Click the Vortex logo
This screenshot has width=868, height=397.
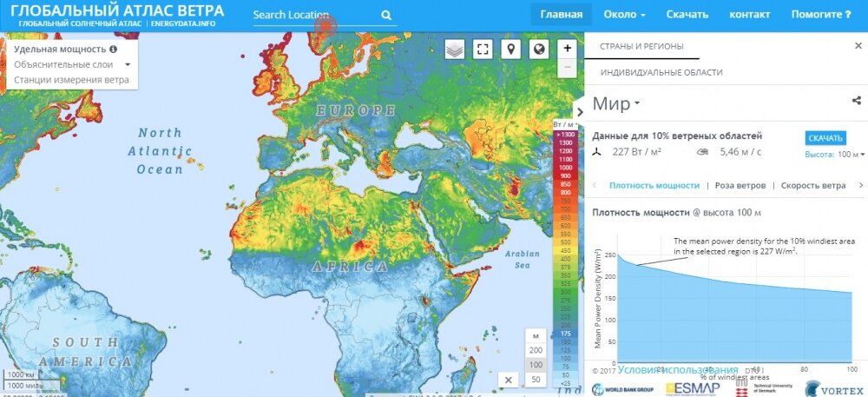click(x=833, y=388)
